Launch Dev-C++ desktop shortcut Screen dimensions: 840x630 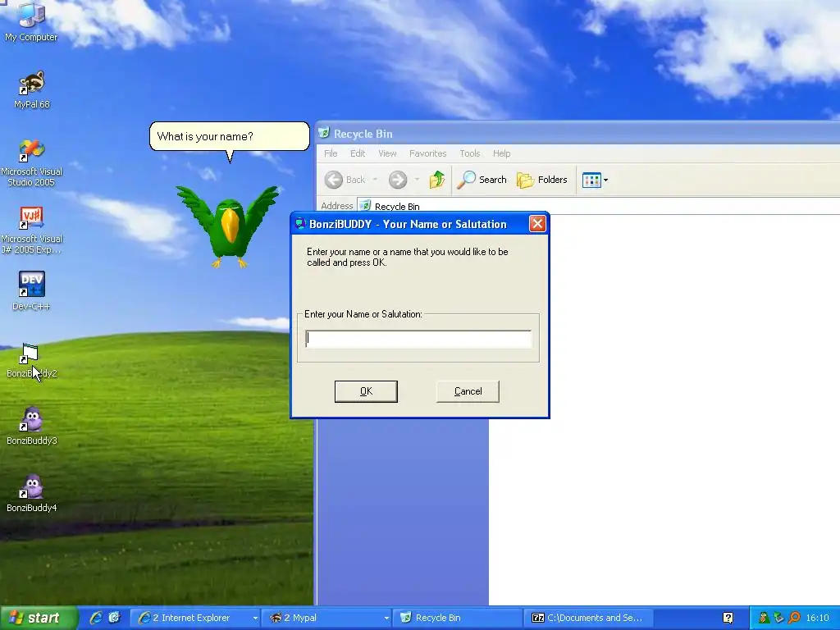[x=31, y=291]
